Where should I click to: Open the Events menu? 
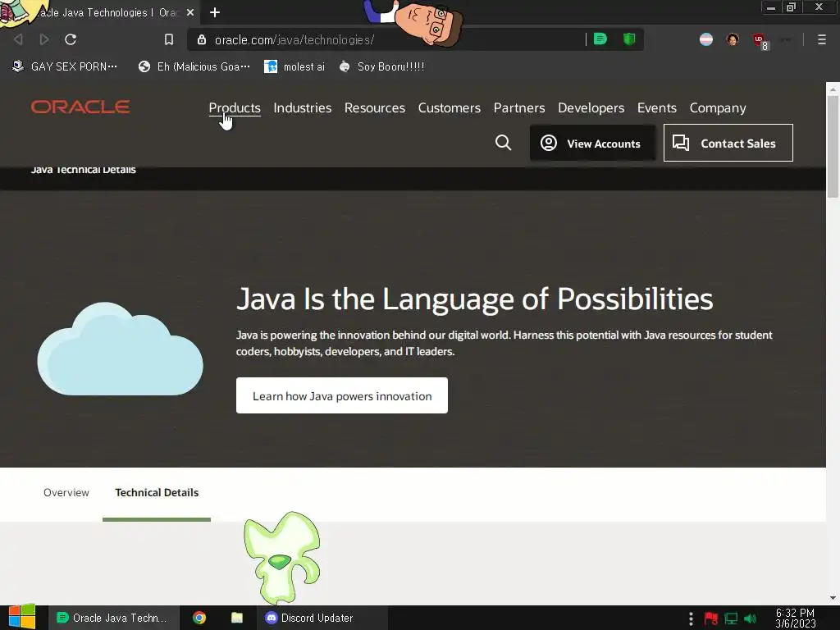coord(657,107)
